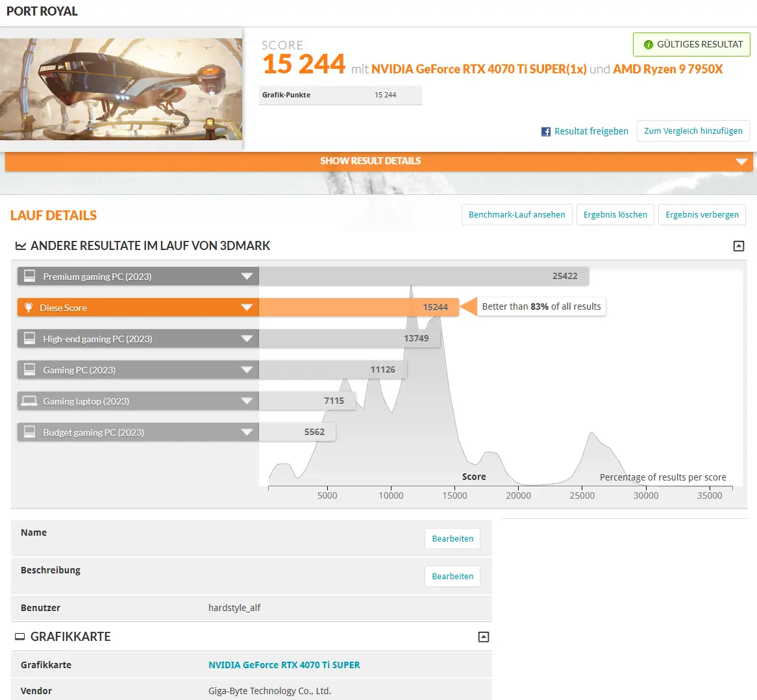The width and height of the screenshot is (757, 700).
Task: Expand the Premium gaming PC (2023) dropdown
Action: tap(247, 276)
